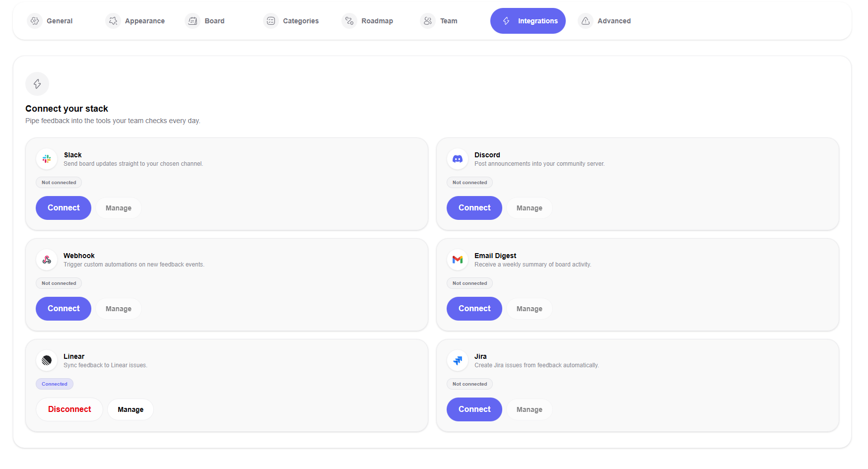Click the Jira logo icon

[x=457, y=360]
